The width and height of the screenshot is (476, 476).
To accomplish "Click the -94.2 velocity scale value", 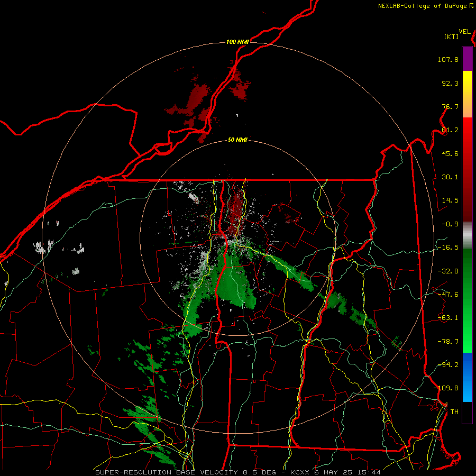I will [x=448, y=365].
